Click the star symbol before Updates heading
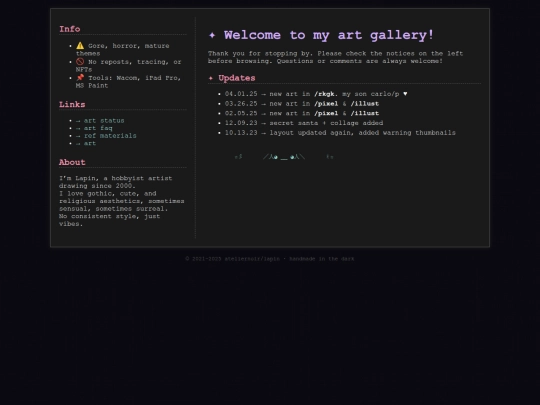Image resolution: width=540 pixels, height=405 pixels. [x=211, y=78]
